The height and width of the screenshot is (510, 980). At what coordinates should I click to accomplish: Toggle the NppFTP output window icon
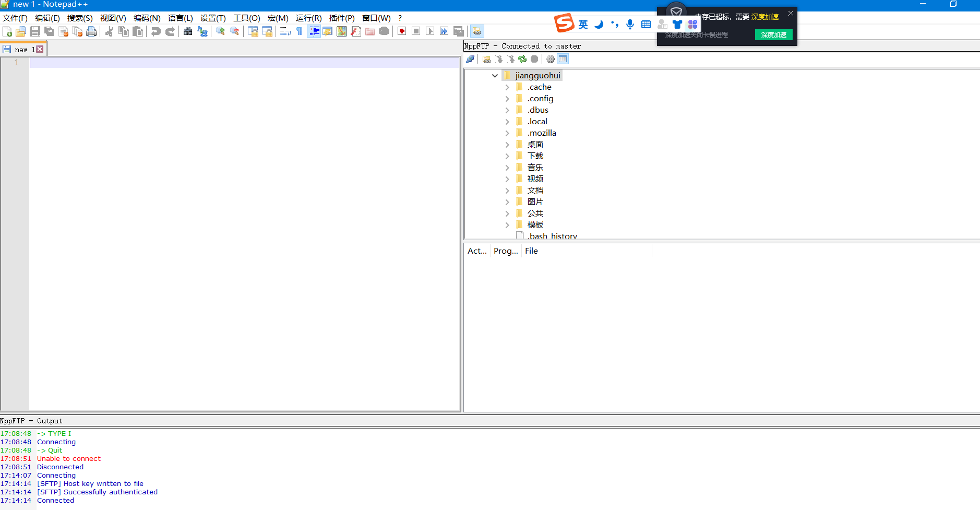coord(563,59)
